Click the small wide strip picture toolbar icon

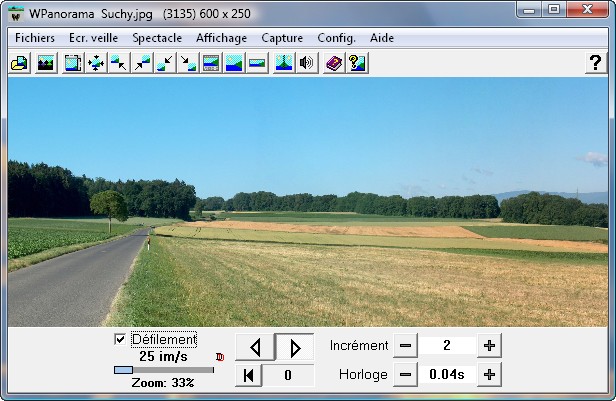point(257,63)
